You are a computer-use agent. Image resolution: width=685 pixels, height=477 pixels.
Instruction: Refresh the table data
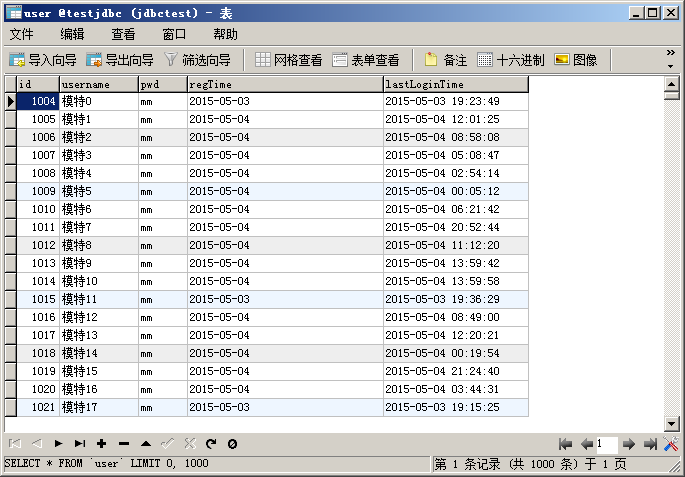pyautogui.click(x=211, y=444)
